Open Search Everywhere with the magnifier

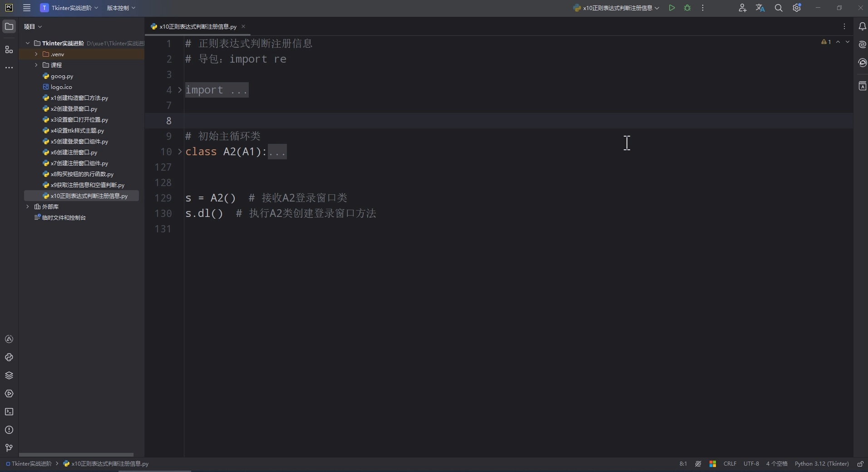click(779, 8)
